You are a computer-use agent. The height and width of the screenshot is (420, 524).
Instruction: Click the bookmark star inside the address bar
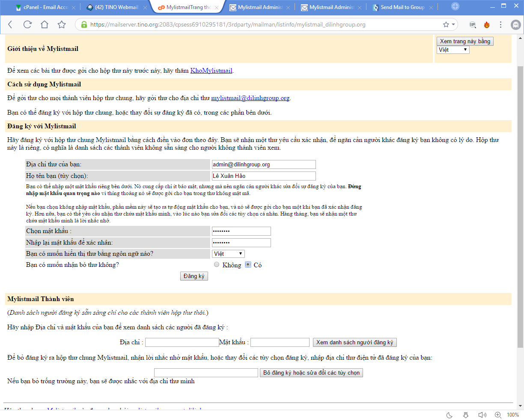pos(446,24)
